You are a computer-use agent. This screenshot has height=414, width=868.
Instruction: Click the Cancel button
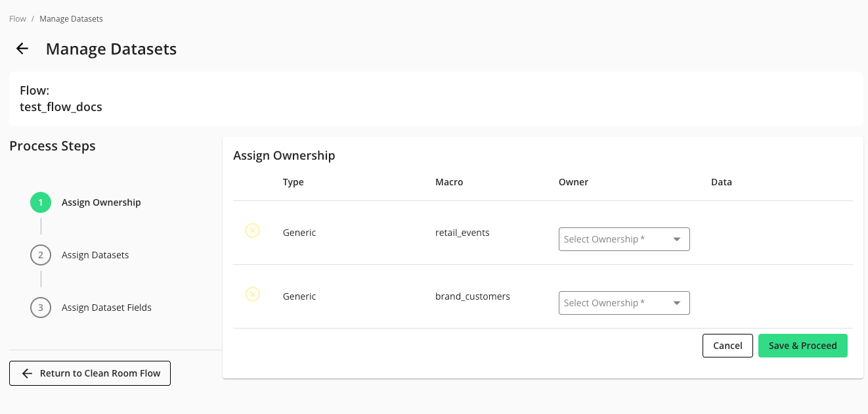point(727,345)
